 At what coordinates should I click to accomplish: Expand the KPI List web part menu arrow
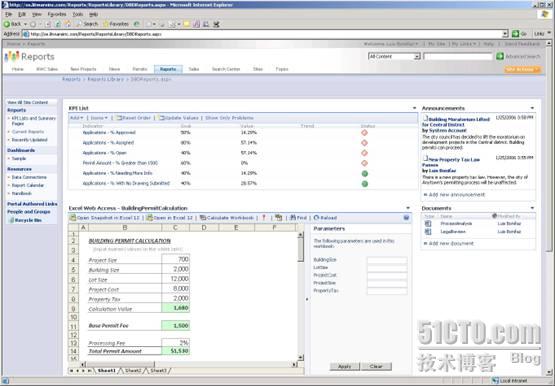pos(414,108)
